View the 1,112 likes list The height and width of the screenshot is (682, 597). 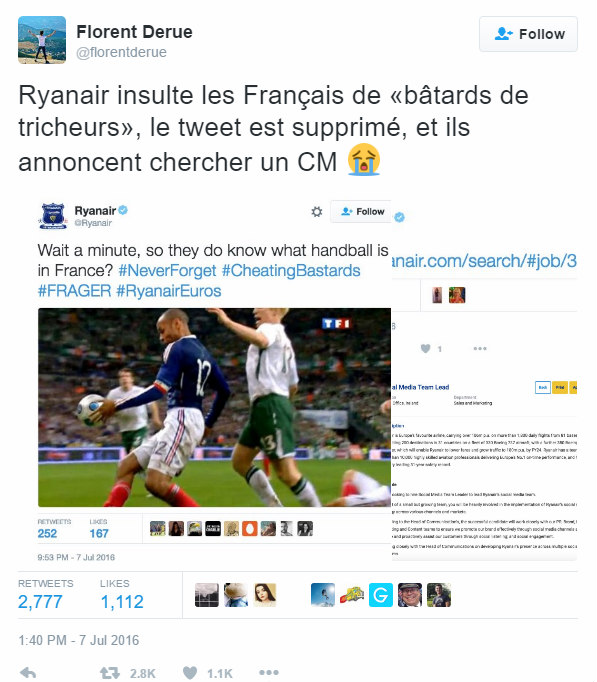point(122,595)
